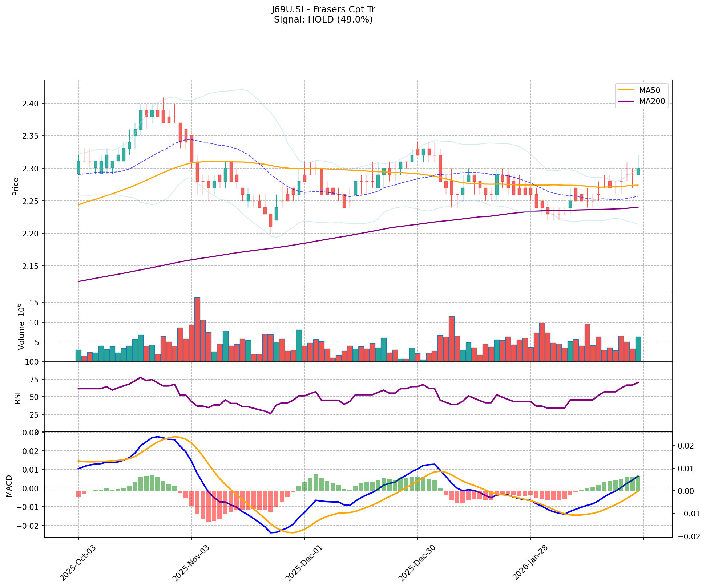Click the chart title J69U.SI - Frasers Cpt Tr
706x588 pixels.
tap(323, 9)
